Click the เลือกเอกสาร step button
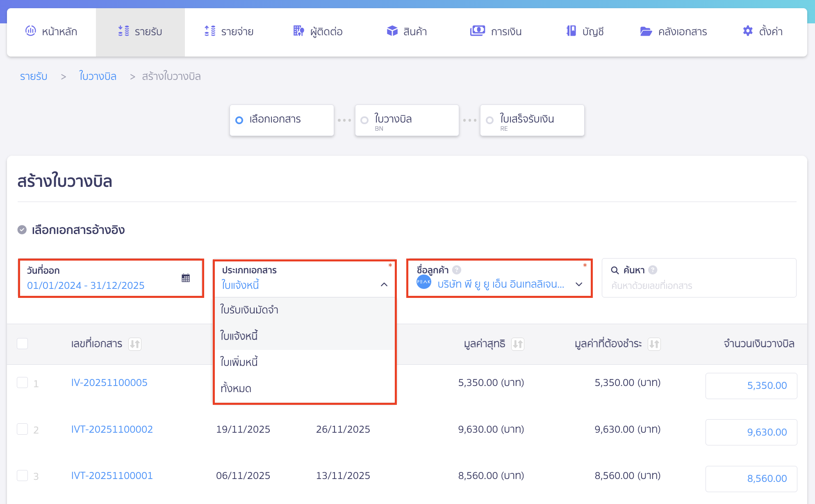The height and width of the screenshot is (504, 815). (281, 120)
